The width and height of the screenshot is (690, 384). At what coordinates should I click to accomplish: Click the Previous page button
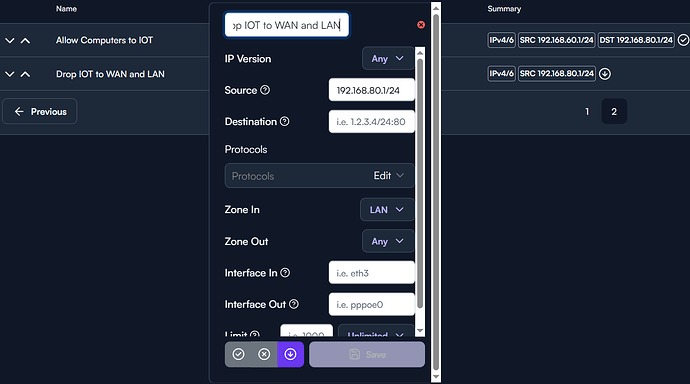coord(40,111)
